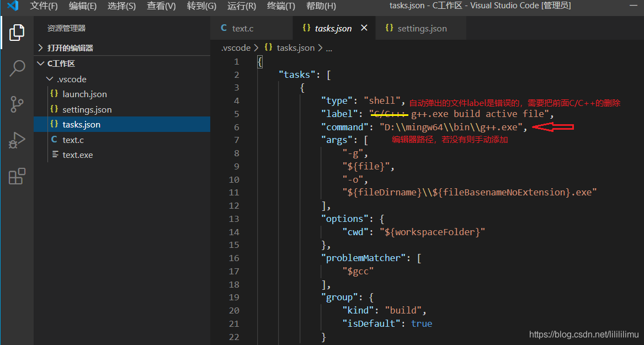The height and width of the screenshot is (345, 644).
Task: Open the Source Control view icon
Action: 17,104
